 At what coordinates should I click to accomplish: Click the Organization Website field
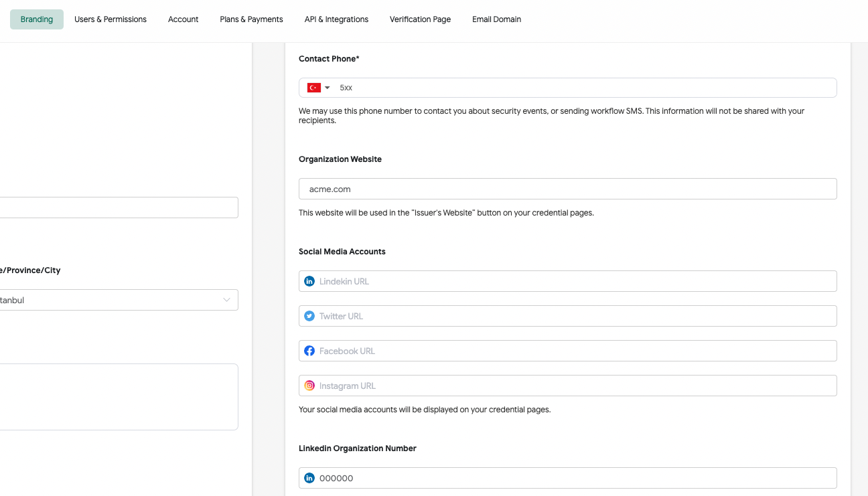568,189
